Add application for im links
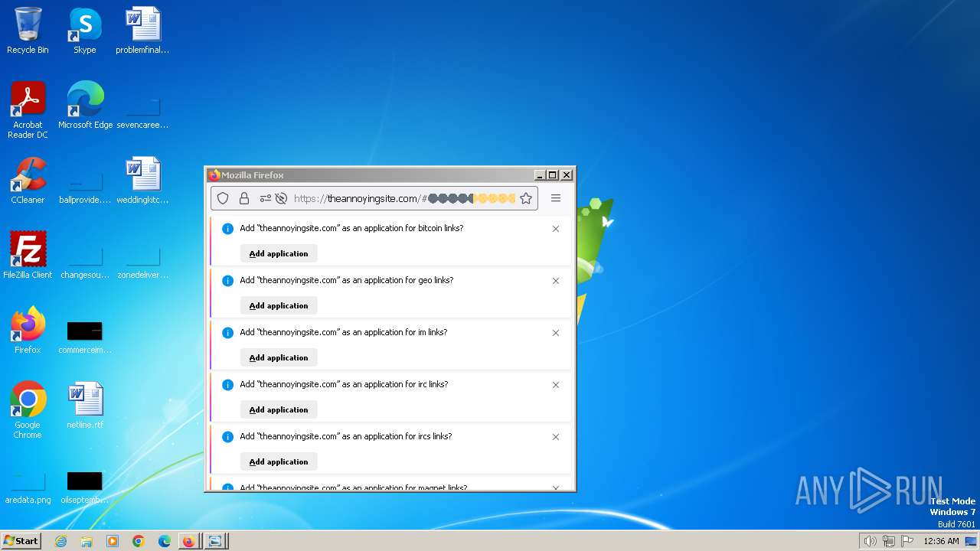980x551 pixels. click(279, 357)
